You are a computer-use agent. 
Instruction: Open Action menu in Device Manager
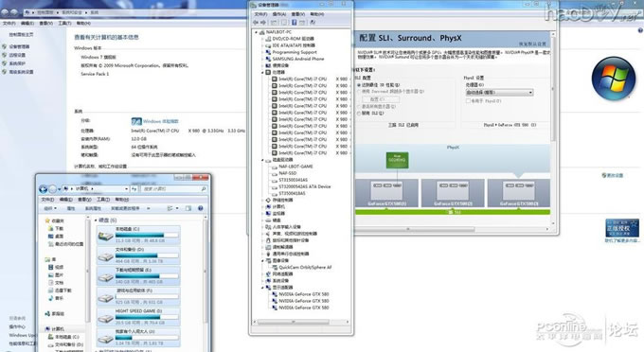(279, 14)
